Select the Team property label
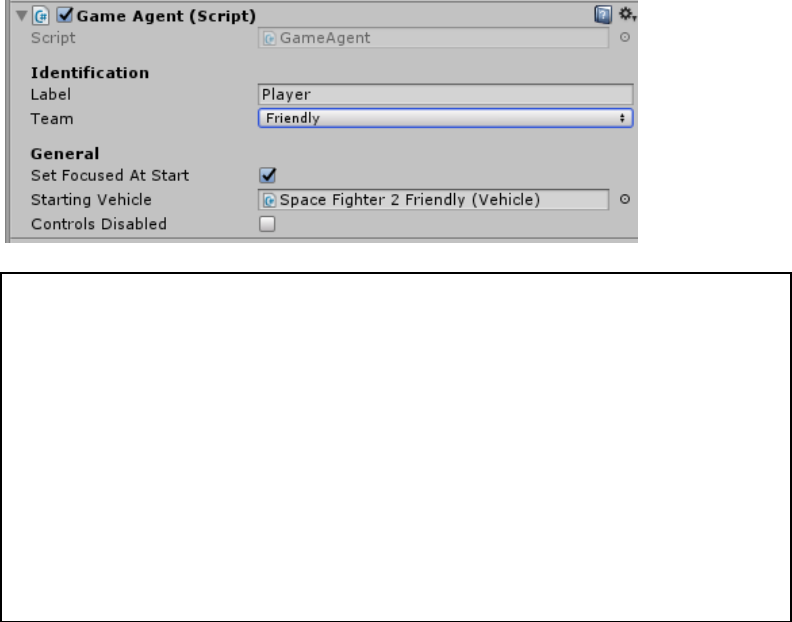Viewport: 792px width, 622px height. pyautogui.click(x=52, y=119)
